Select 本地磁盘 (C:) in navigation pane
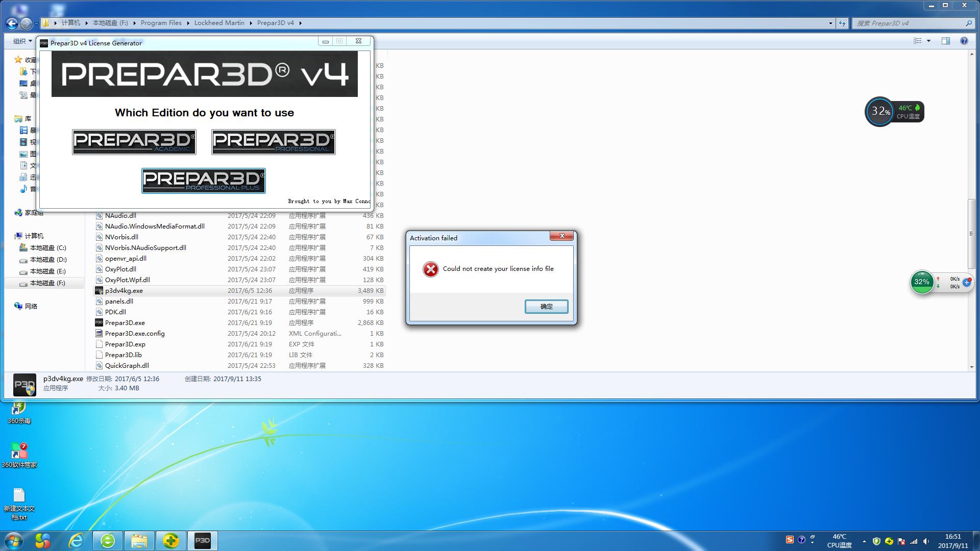This screenshot has width=980, height=551. 48,248
